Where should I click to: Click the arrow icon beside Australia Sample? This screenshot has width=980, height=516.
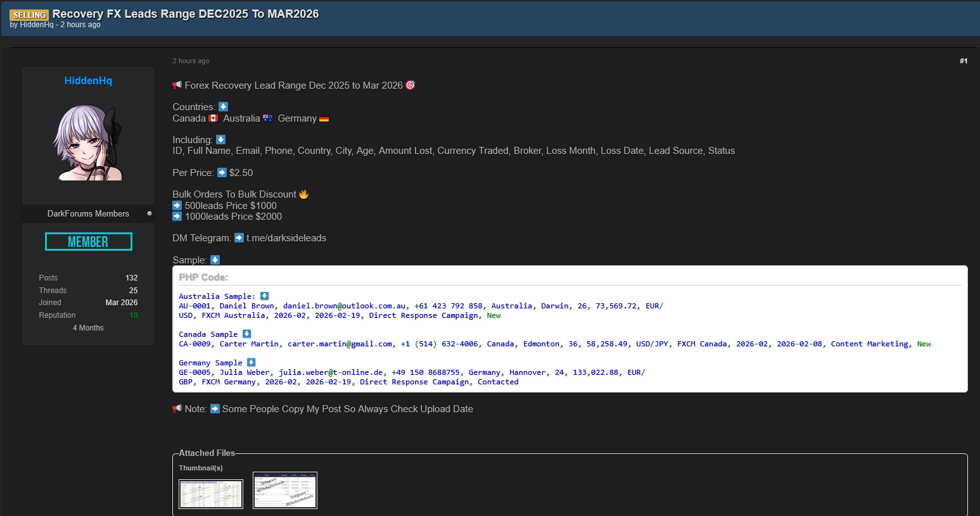coord(264,296)
